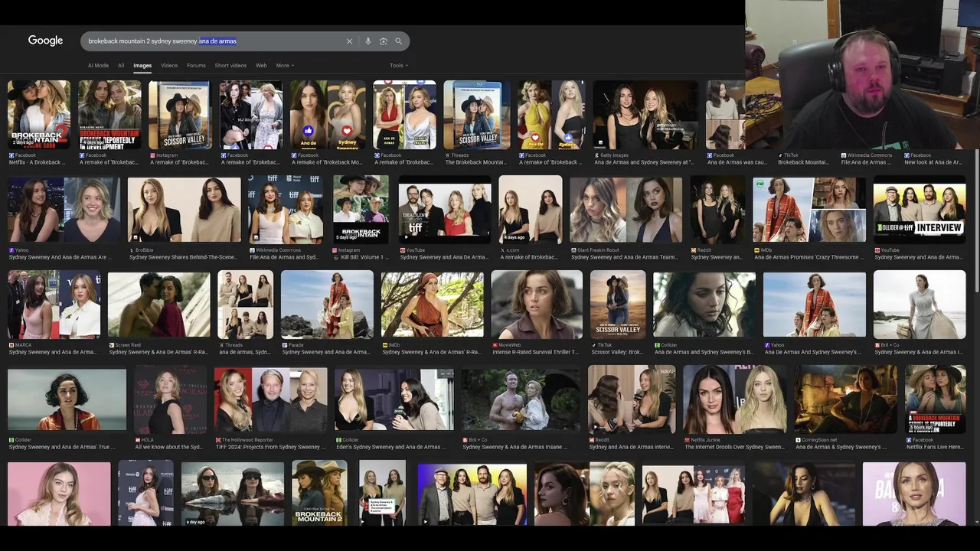Open the Parade beach scene thumbnail
The width and height of the screenshot is (980, 551).
click(327, 304)
